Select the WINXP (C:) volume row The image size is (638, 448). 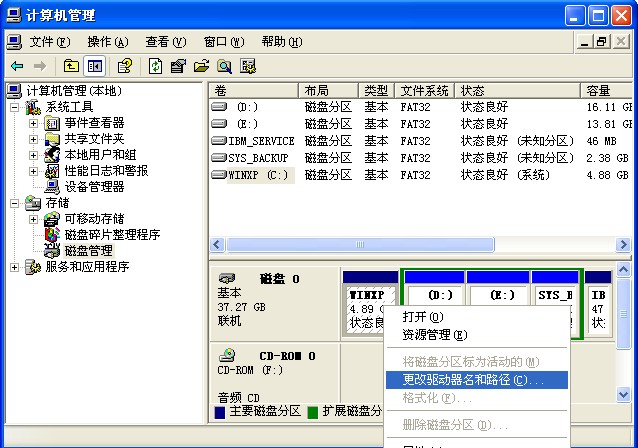click(420, 175)
